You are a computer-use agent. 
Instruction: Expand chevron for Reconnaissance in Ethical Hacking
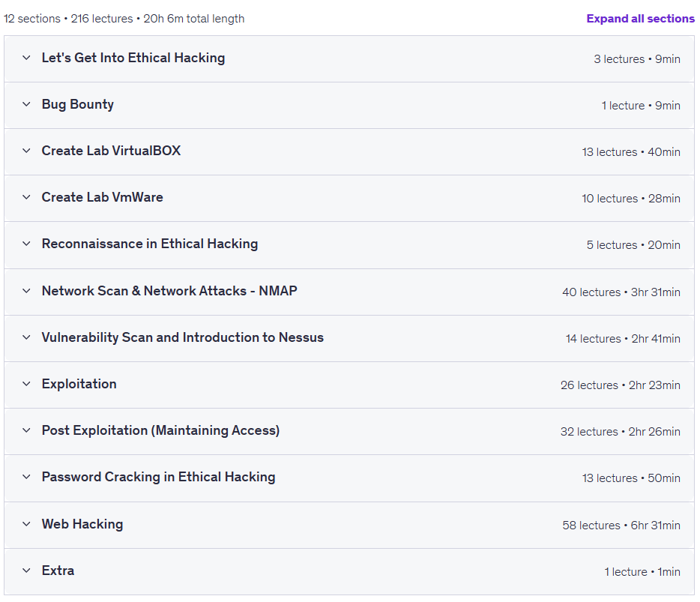click(x=27, y=244)
